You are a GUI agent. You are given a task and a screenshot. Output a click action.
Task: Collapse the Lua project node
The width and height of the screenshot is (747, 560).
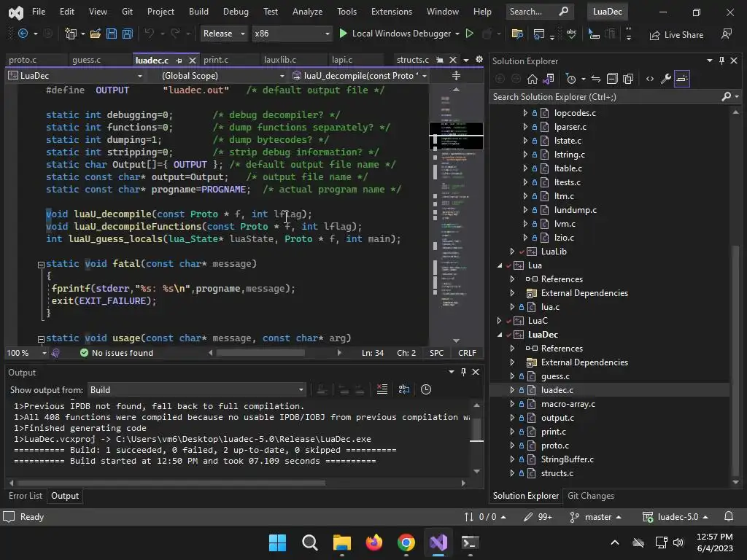tap(500, 265)
